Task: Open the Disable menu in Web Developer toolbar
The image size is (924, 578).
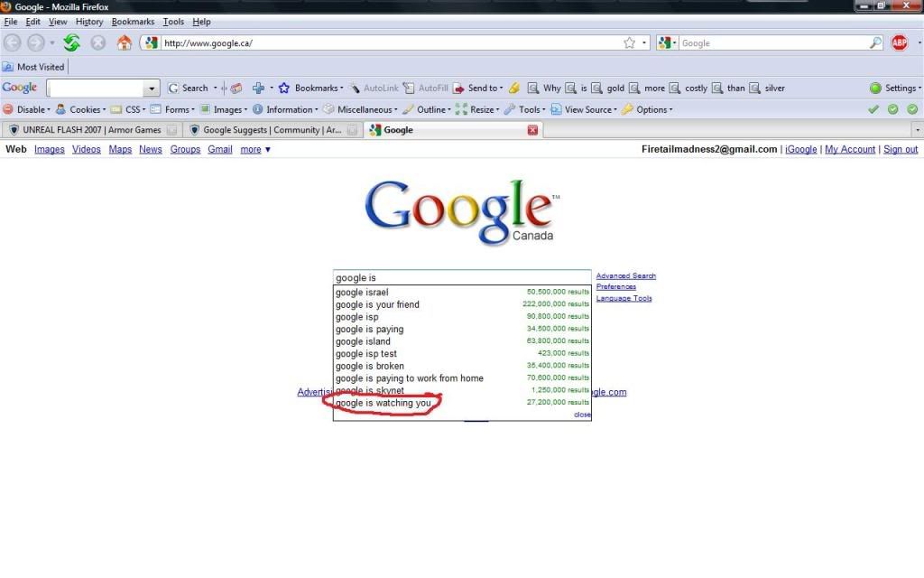Action: 26,109
